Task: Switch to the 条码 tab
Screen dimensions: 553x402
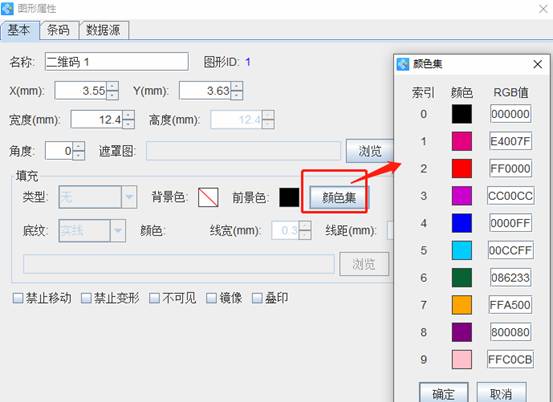Action: point(59,30)
